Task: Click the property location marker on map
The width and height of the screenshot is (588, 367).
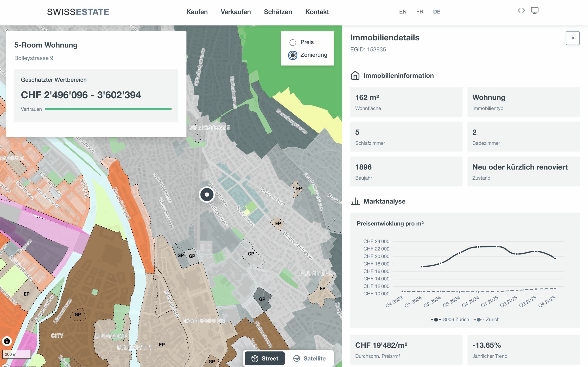Action: coord(207,195)
